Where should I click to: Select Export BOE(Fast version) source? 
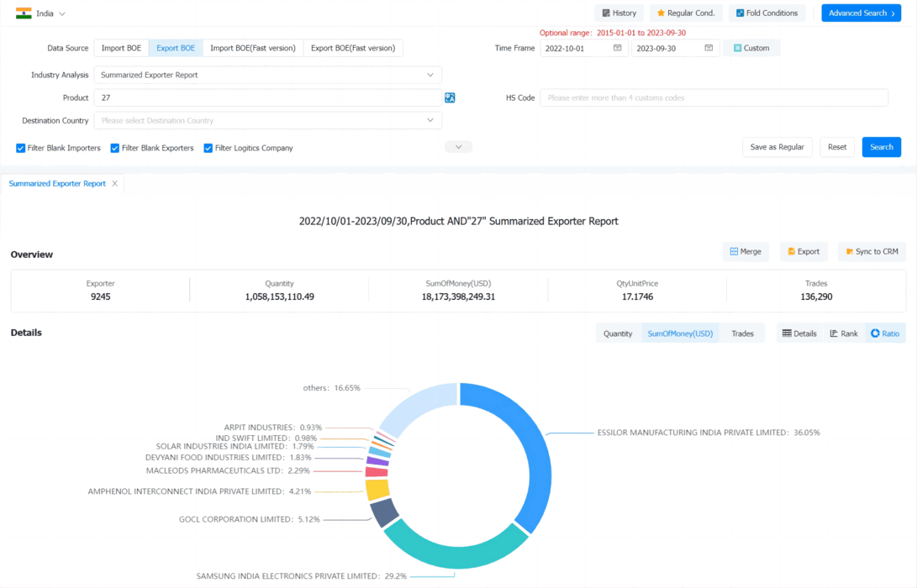pyautogui.click(x=353, y=48)
